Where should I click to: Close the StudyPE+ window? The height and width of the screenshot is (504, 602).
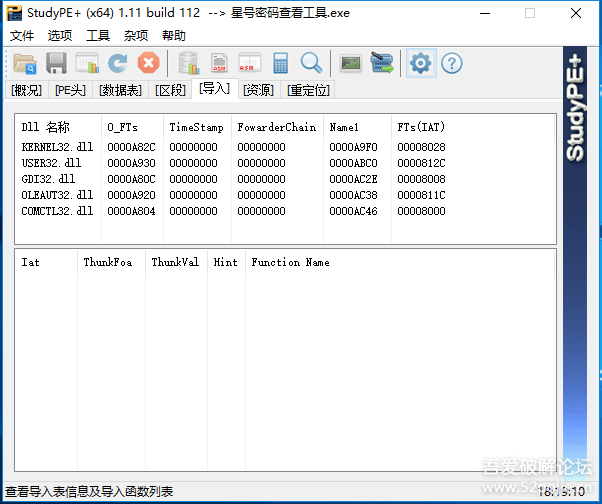(x=576, y=13)
